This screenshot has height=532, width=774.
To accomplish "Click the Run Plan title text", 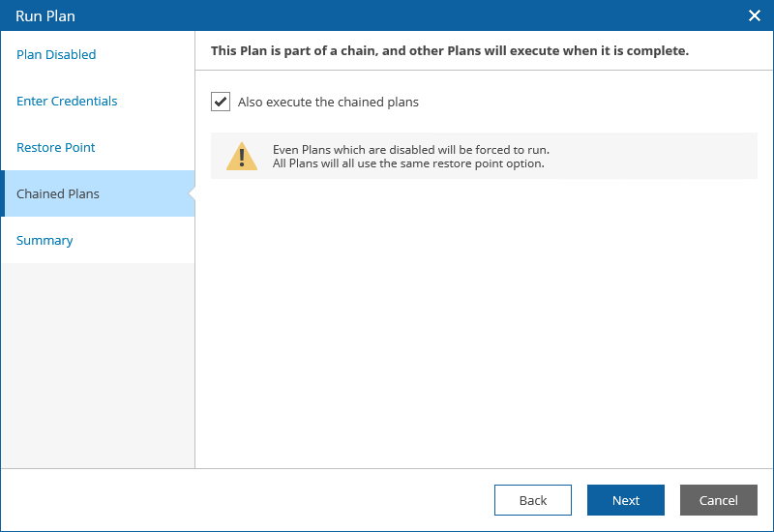I will click(x=45, y=15).
